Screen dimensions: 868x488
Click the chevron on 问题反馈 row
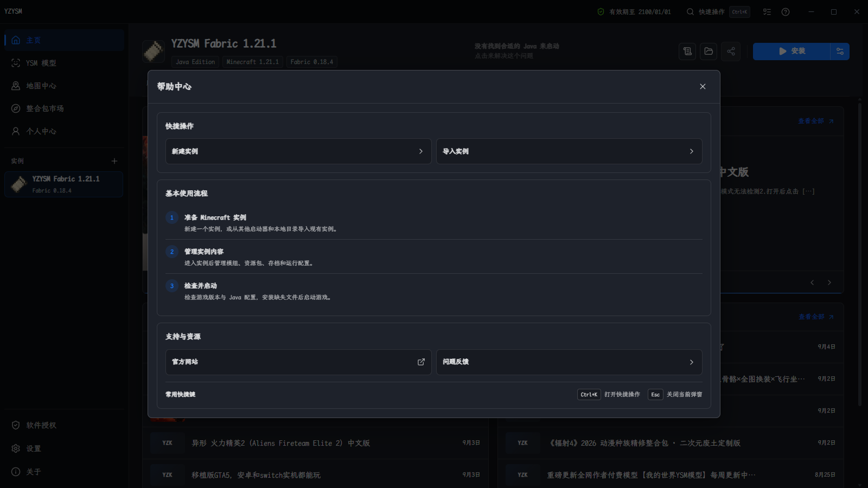[x=691, y=362]
